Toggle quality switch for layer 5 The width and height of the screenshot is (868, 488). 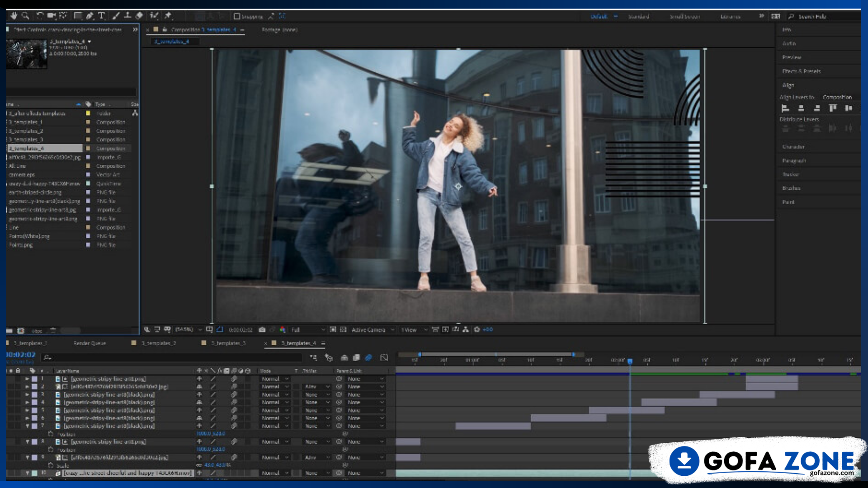pos(212,410)
